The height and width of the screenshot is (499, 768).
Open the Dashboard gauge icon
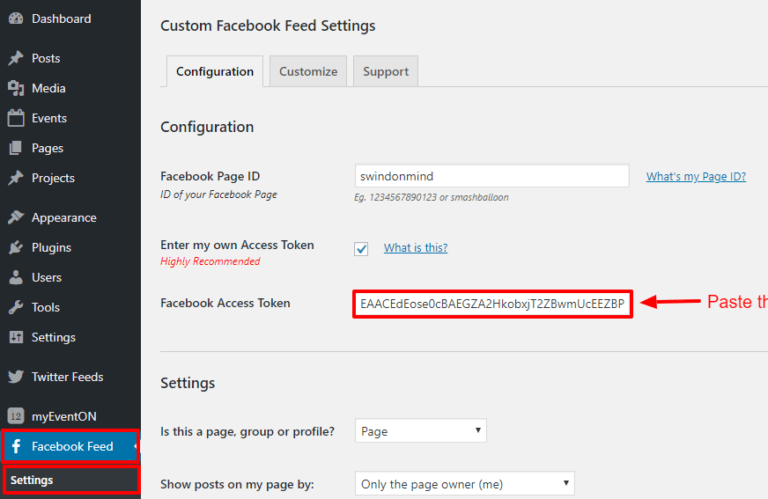16,19
